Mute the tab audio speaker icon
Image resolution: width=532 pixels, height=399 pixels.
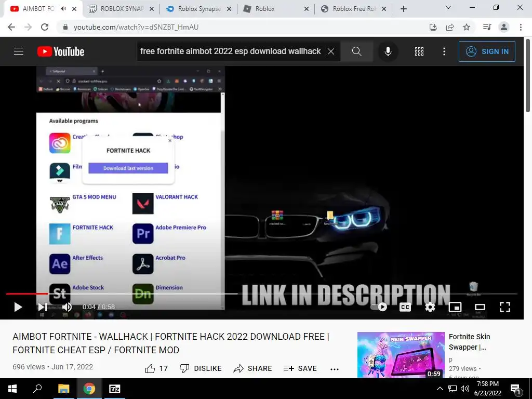pyautogui.click(x=63, y=9)
